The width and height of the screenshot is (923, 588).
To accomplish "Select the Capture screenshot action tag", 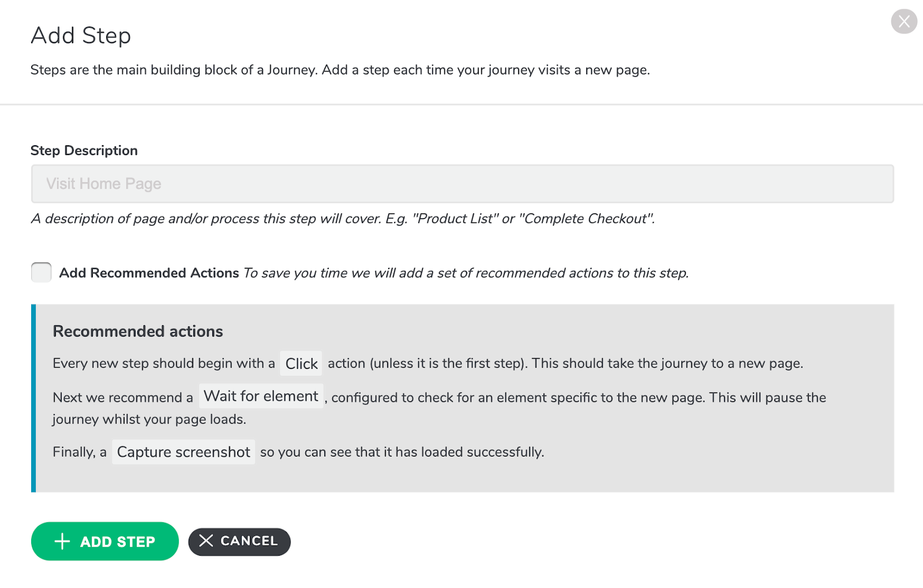I will pos(183,452).
